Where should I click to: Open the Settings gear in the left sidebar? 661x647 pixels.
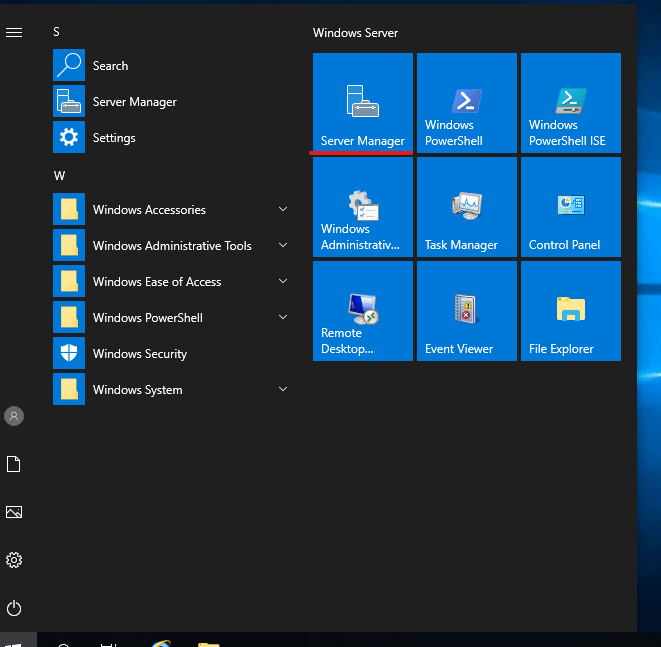coord(14,560)
